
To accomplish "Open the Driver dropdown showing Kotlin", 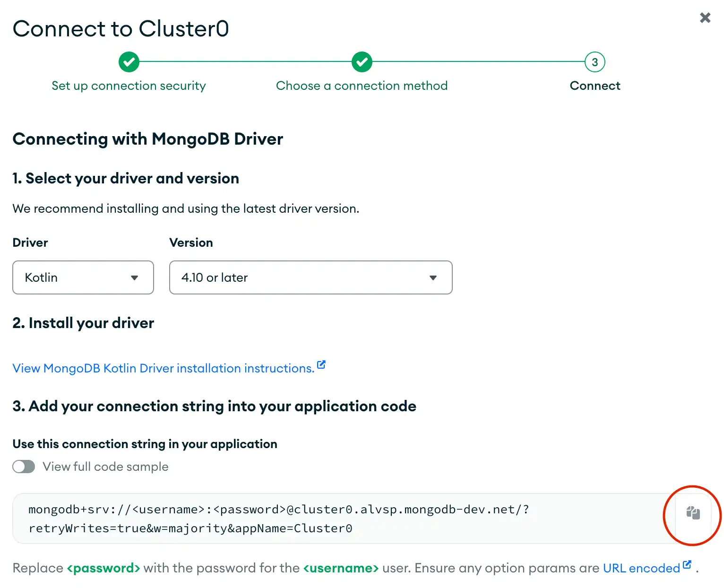I will click(x=83, y=277).
